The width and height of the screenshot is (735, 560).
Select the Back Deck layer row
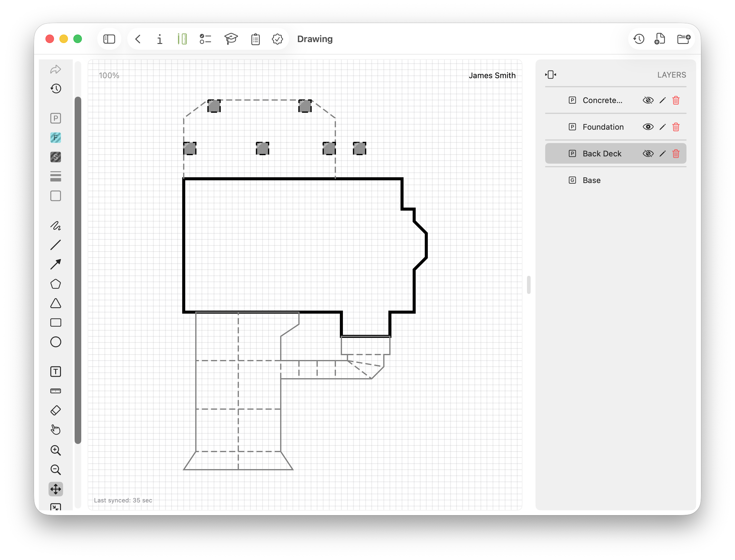point(616,154)
